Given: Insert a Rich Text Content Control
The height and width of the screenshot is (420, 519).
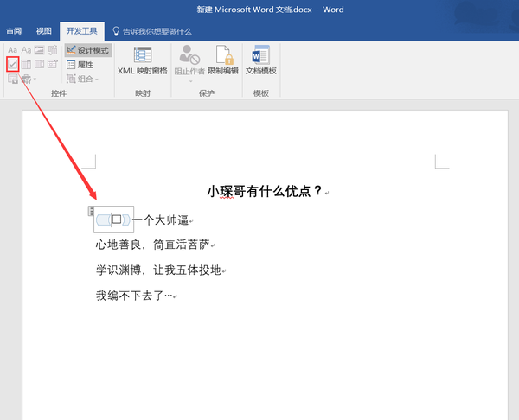Looking at the screenshot, I should (x=12, y=51).
